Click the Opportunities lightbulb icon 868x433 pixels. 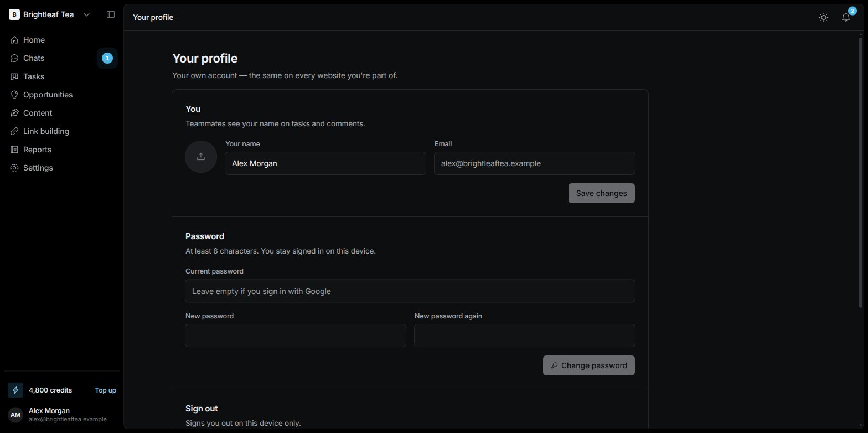[14, 95]
